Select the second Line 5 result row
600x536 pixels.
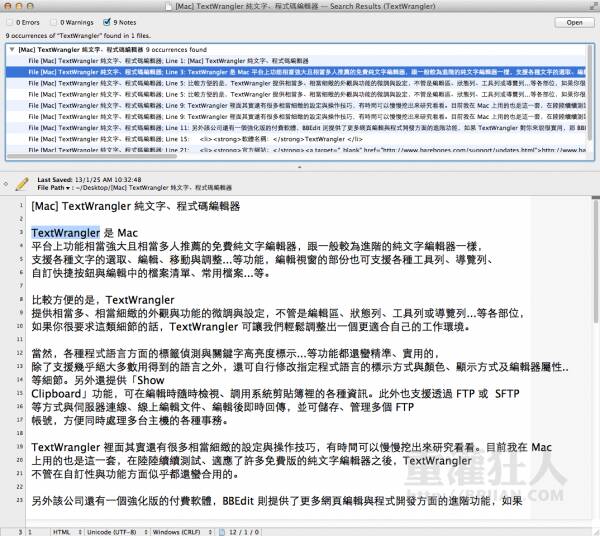[296, 94]
